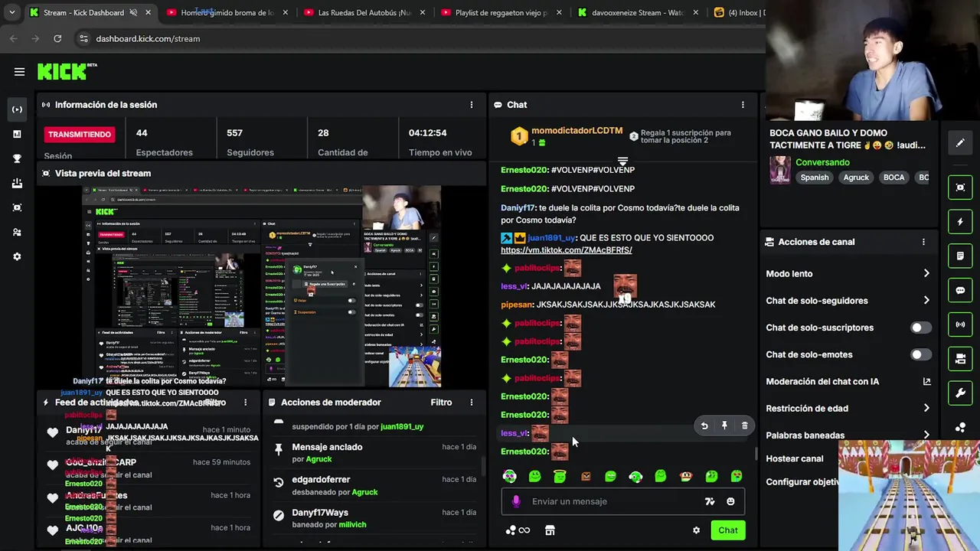
Task: Click the Agruck stream tag
Action: click(856, 178)
